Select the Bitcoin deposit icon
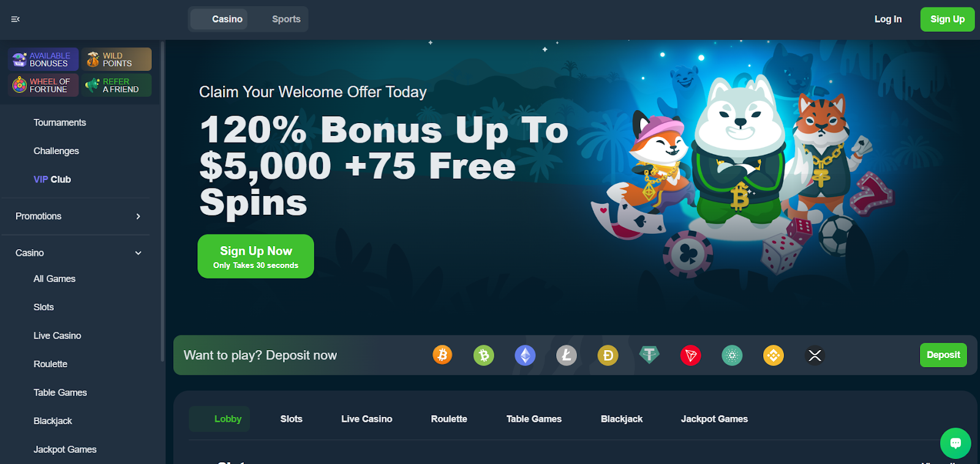This screenshot has height=464, width=980. pos(442,355)
